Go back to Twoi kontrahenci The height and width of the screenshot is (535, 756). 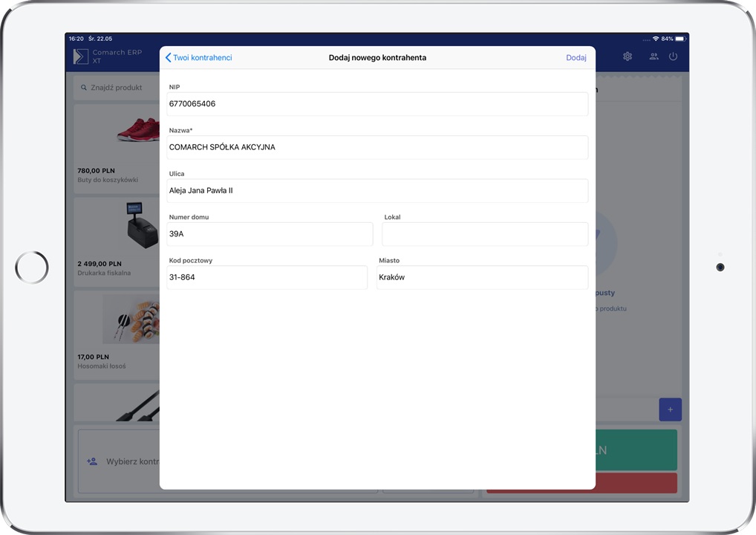click(202, 57)
